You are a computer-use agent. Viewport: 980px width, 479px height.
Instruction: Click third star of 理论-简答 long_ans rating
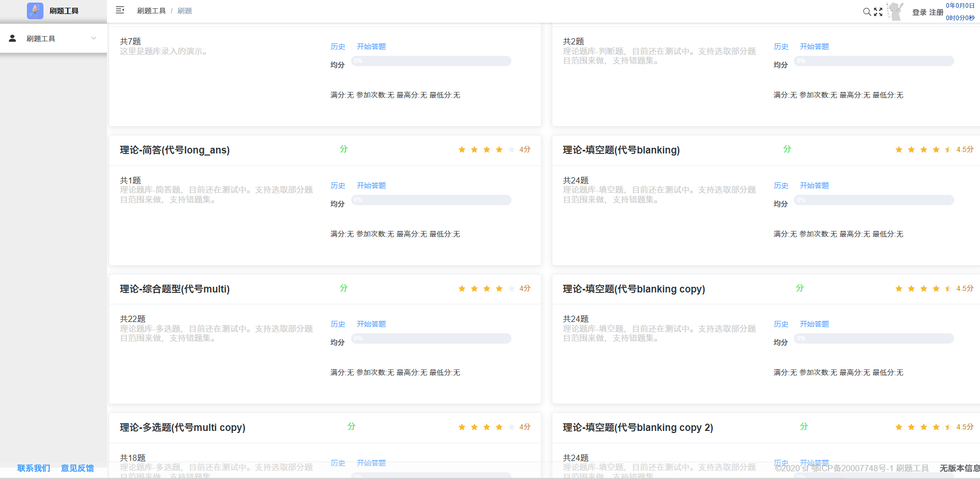(x=487, y=150)
